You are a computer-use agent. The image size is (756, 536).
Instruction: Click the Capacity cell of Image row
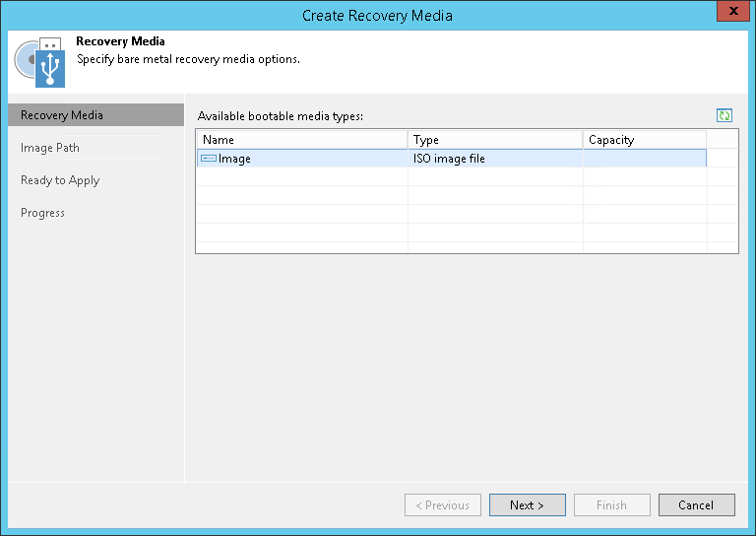(644, 159)
